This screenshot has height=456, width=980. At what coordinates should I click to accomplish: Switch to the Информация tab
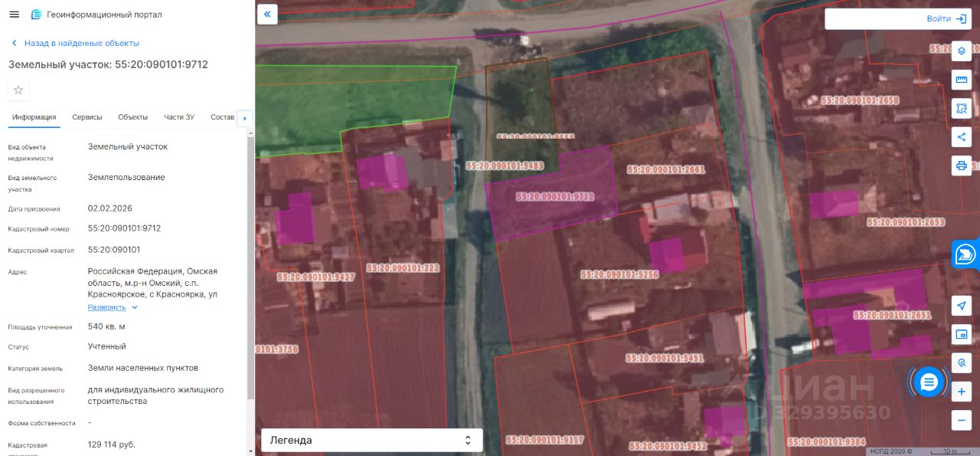pyautogui.click(x=34, y=117)
